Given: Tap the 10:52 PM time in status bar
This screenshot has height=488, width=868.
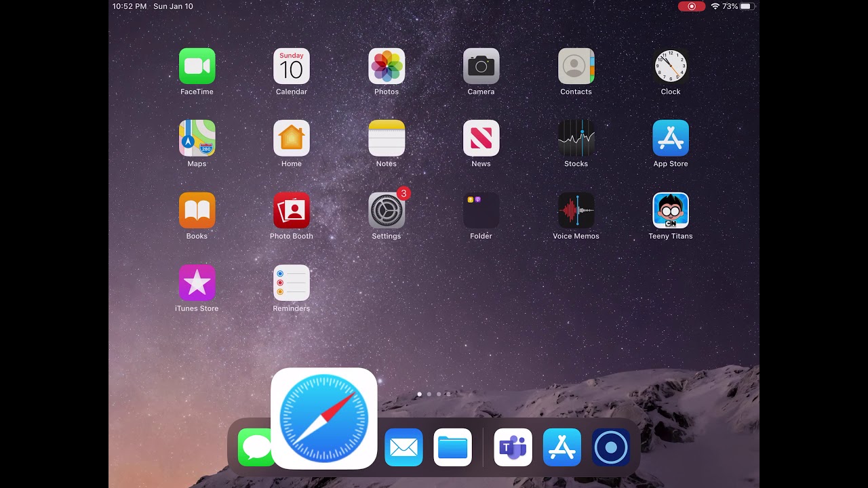Looking at the screenshot, I should tap(130, 6).
